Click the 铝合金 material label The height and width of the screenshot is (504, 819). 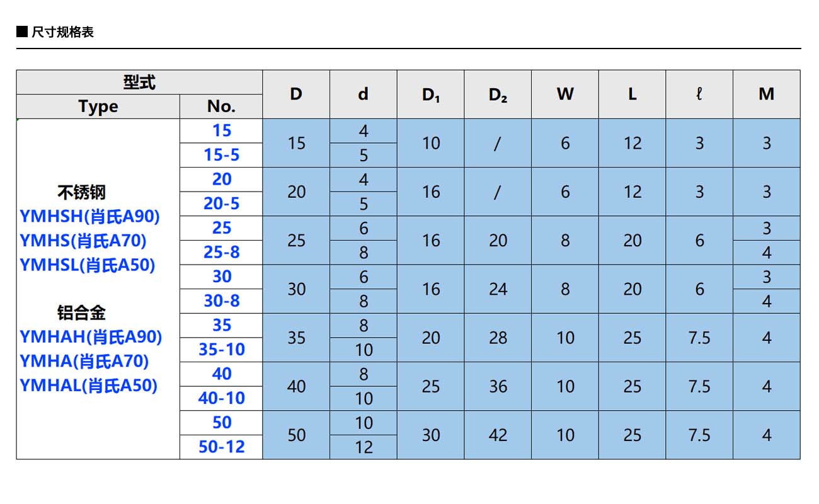pos(81,313)
